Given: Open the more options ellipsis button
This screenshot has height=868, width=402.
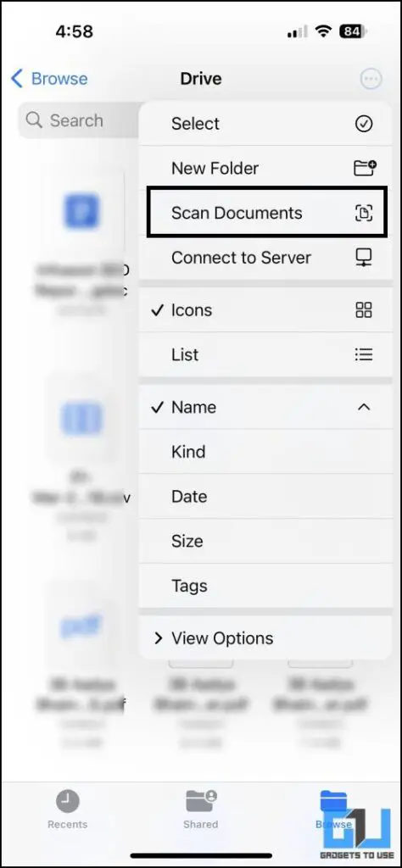Looking at the screenshot, I should [x=371, y=79].
